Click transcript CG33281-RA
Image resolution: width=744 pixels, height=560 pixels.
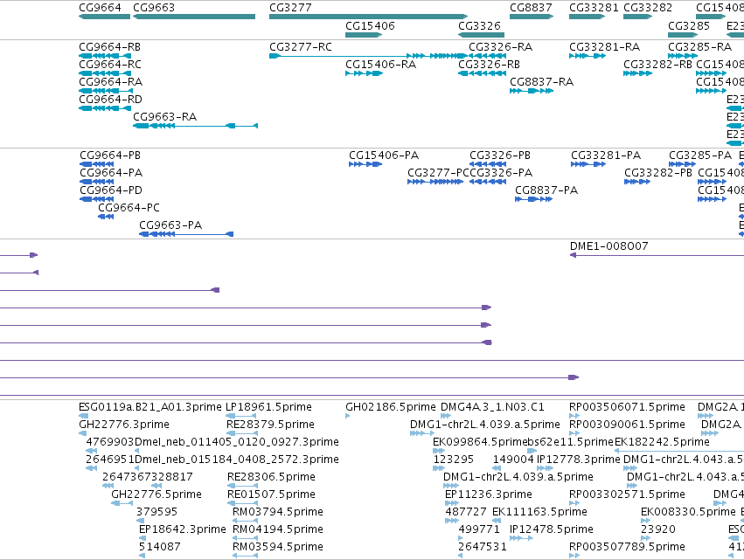(604, 47)
